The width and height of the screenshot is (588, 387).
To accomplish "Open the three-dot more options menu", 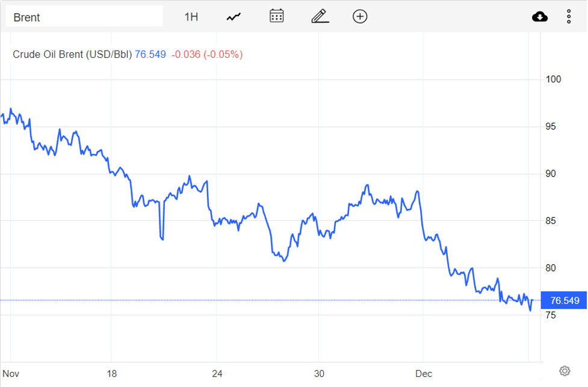I will (569, 17).
